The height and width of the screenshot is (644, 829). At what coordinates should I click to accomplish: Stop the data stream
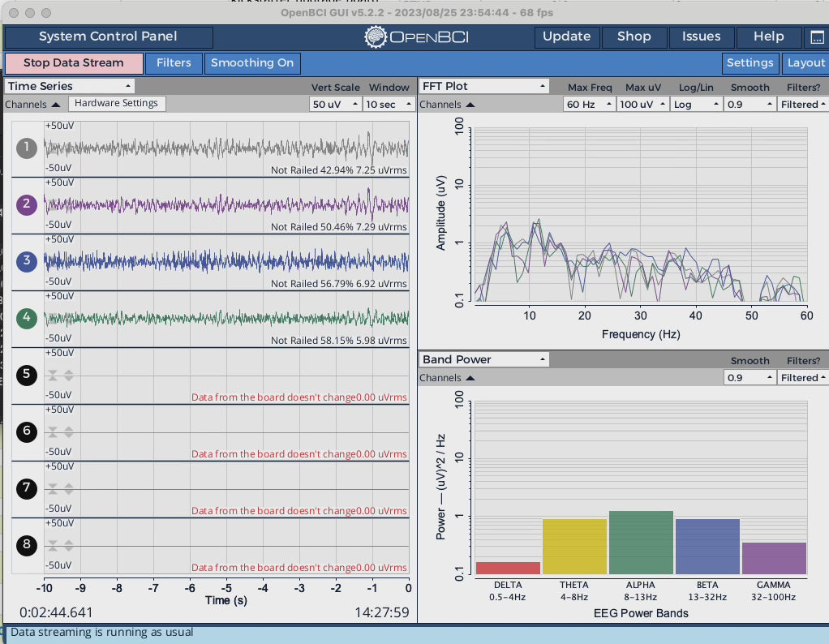(74, 63)
